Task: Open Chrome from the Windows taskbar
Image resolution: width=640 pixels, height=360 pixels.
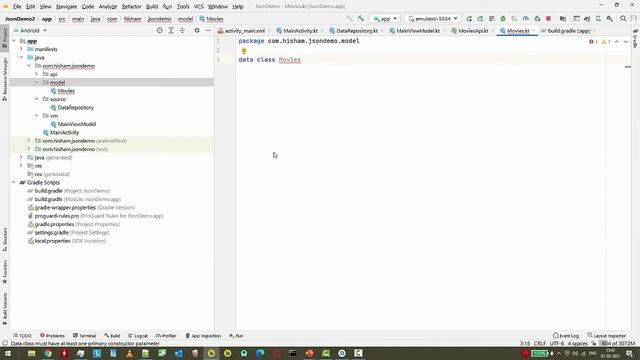Action: [48, 353]
